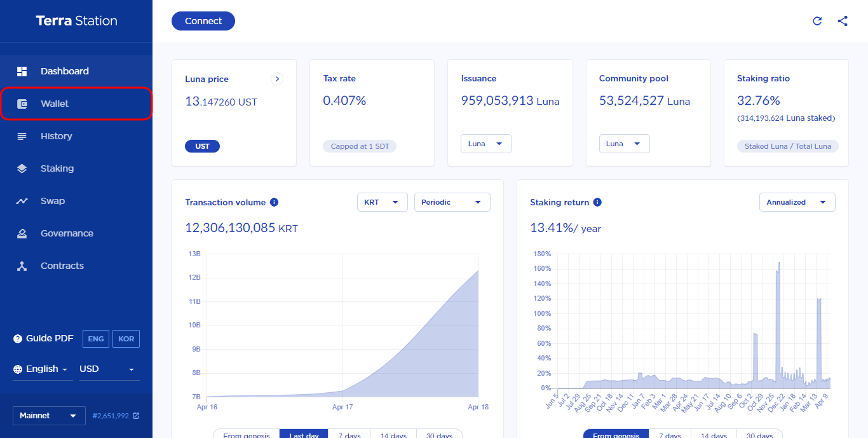
Task: Open Luna price details arrow icon
Action: click(x=277, y=79)
